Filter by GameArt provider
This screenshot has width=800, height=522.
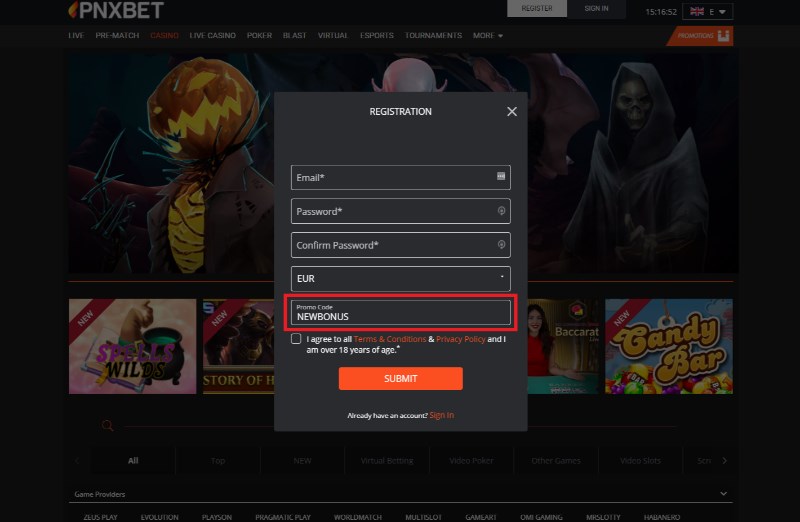pyautogui.click(x=481, y=517)
